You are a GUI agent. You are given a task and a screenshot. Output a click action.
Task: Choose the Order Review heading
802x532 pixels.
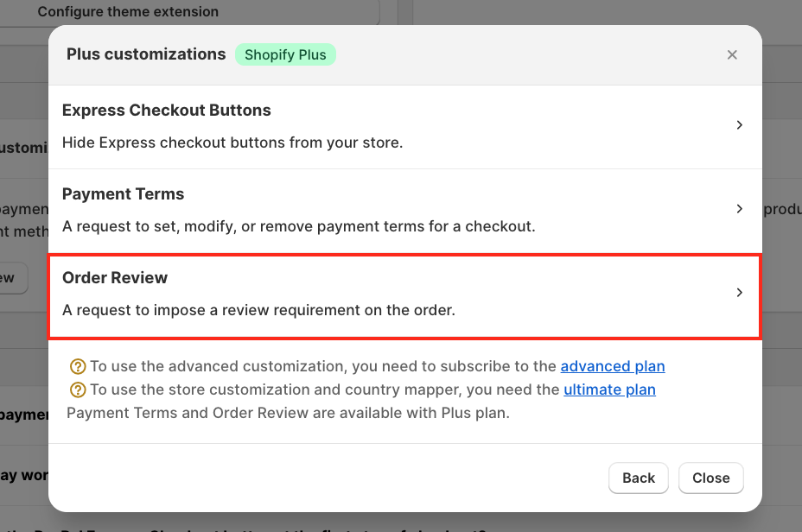point(115,278)
